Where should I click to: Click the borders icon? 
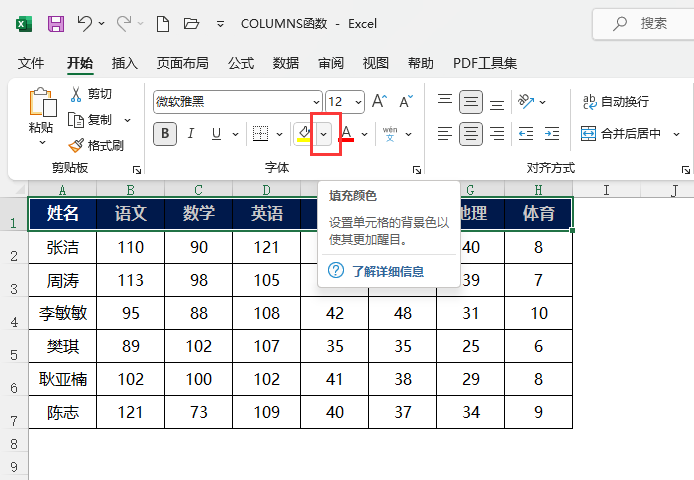click(x=260, y=133)
